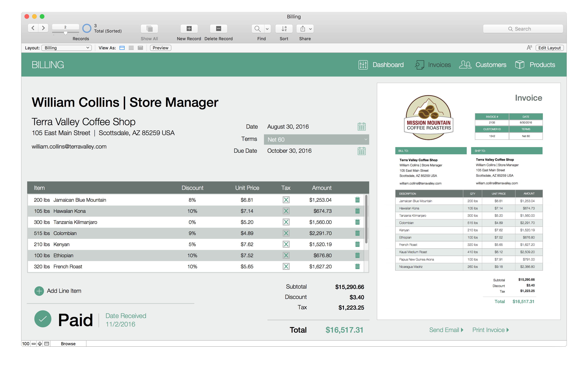
Task: Expand the Find dropdown arrow
Action: point(267,29)
